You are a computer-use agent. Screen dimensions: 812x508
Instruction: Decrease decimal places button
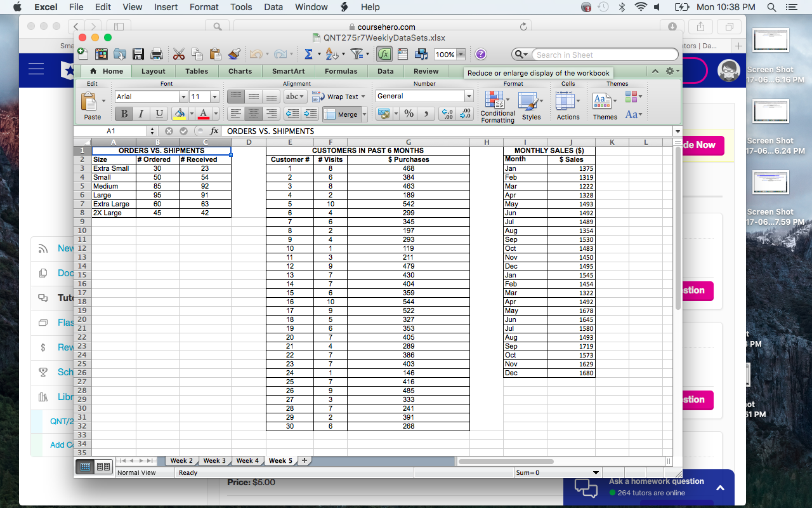click(x=465, y=114)
